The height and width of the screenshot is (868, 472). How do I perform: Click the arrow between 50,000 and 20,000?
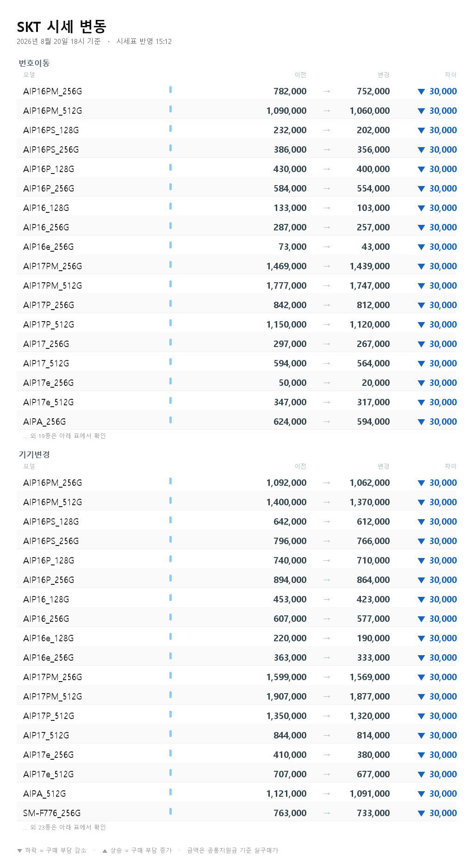pyautogui.click(x=327, y=383)
